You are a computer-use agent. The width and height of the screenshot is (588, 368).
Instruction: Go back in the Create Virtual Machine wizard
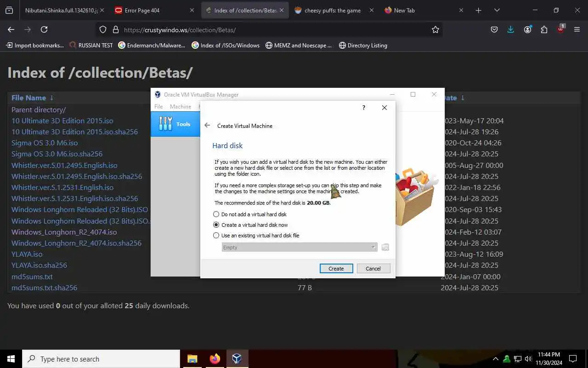click(207, 125)
